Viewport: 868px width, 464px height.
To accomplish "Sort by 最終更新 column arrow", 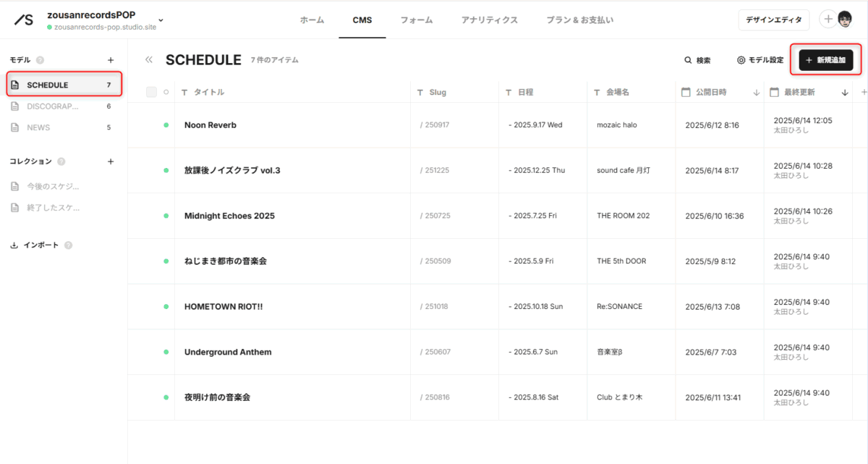I will (x=845, y=93).
